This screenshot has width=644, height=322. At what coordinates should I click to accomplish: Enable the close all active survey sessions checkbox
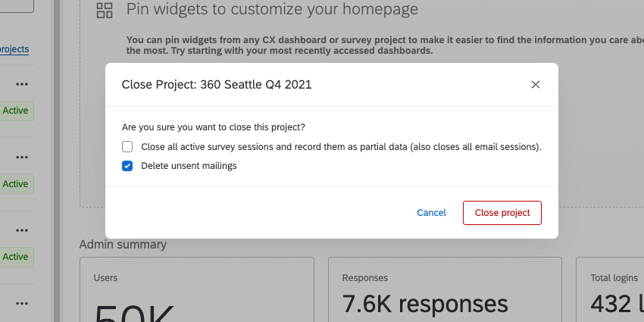(x=127, y=147)
